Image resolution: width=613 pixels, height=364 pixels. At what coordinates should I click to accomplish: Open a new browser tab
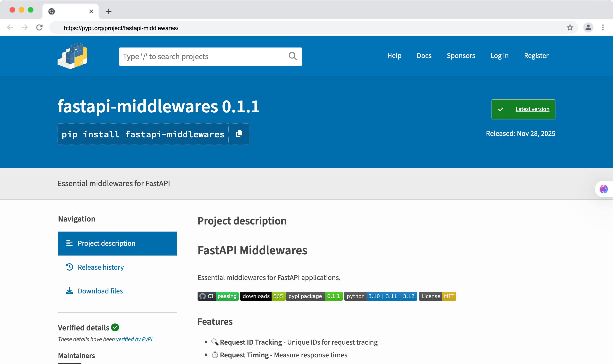(109, 11)
